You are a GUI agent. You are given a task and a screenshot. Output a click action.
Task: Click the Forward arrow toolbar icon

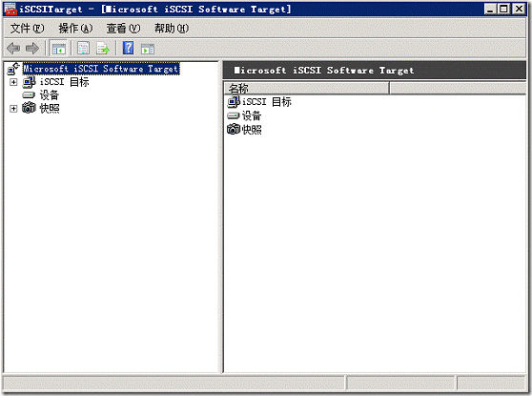(32, 49)
